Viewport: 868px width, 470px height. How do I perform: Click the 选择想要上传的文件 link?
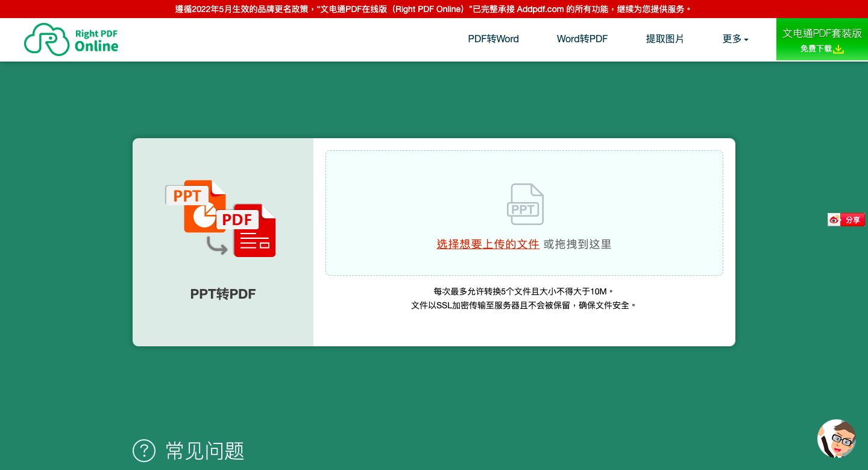488,244
